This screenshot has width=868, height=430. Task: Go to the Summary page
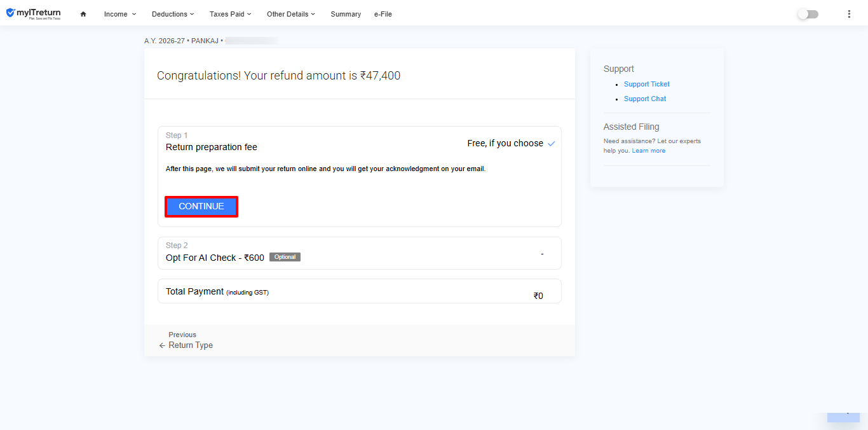[346, 14]
